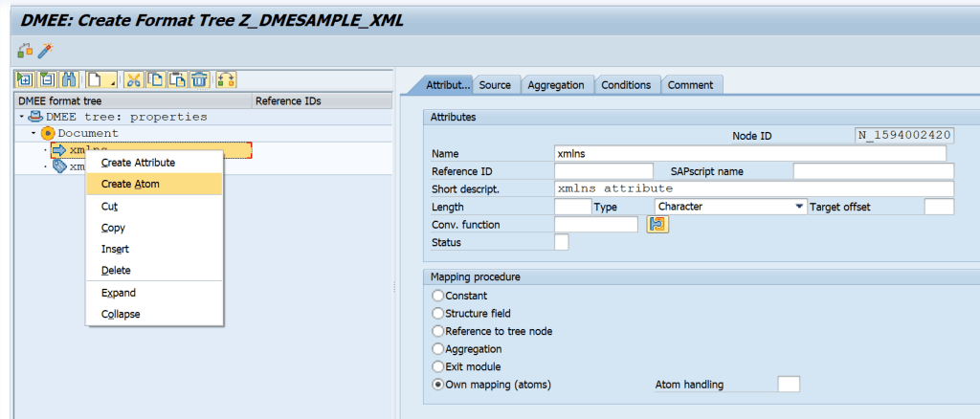
Task: Open conversion function editor icon
Action: coord(657,224)
